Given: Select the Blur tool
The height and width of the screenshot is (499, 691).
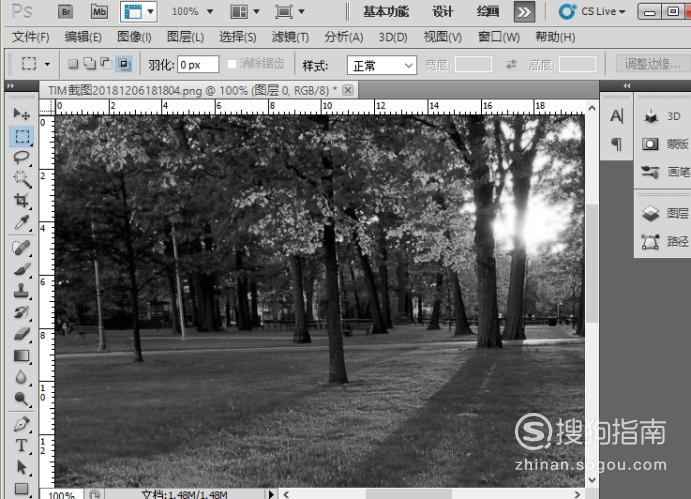Looking at the screenshot, I should tap(21, 377).
